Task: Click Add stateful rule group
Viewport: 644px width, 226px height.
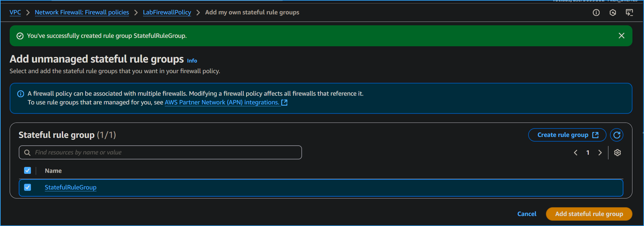Action: tap(589, 214)
